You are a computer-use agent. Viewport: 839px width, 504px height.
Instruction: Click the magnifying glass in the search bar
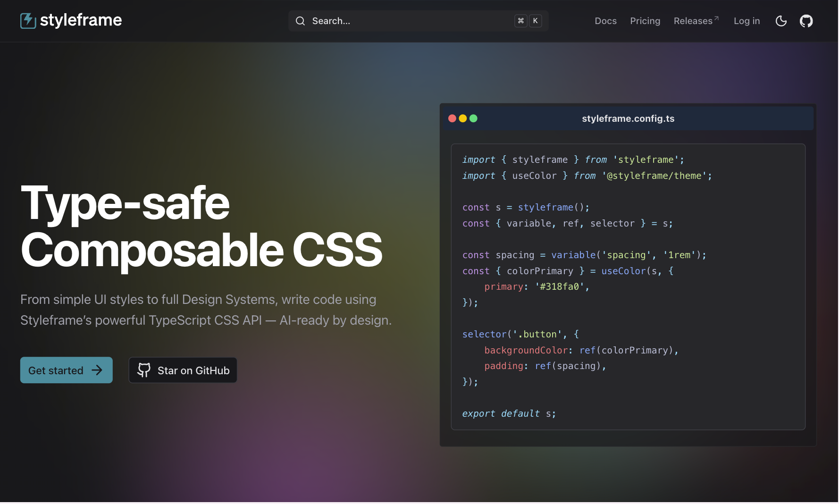pyautogui.click(x=300, y=21)
